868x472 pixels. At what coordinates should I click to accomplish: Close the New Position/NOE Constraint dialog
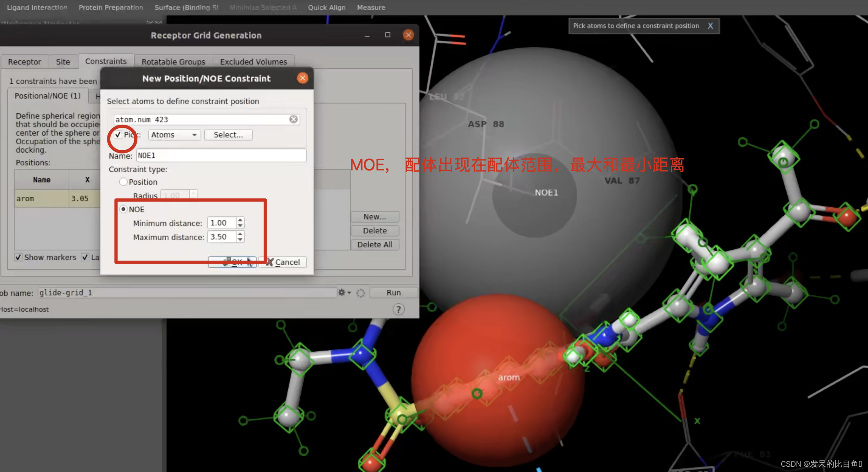(302, 78)
